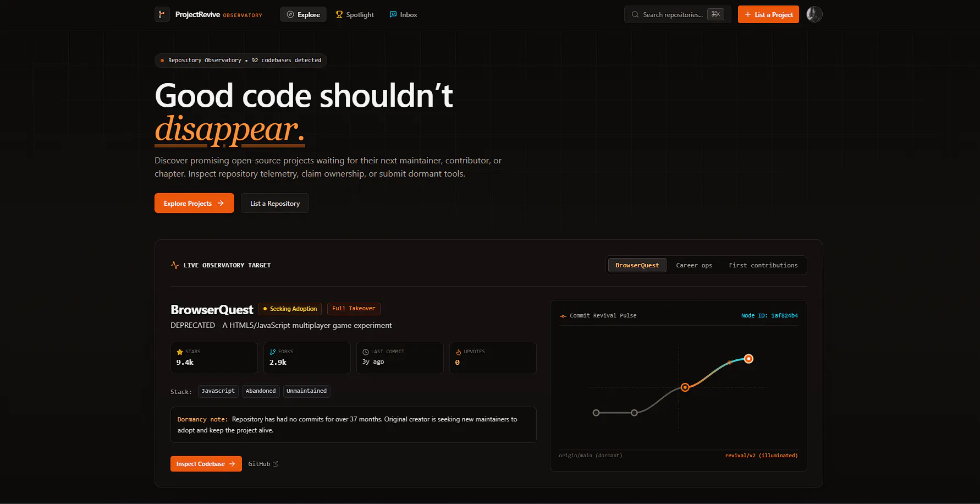The image size is (980, 504).
Task: Click the Seeking Adoption badge
Action: pos(290,309)
